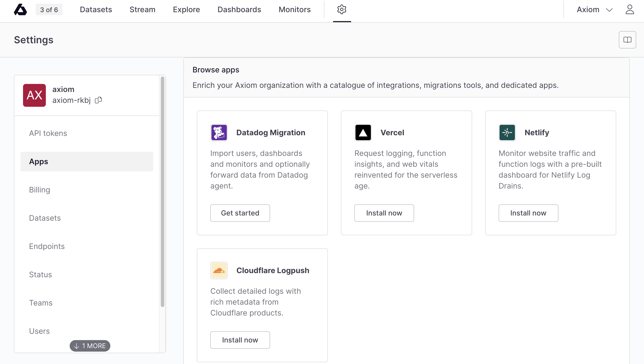Copy the axiom-rkbj organization ID
Screen dimensions: 644x364
[98, 100]
